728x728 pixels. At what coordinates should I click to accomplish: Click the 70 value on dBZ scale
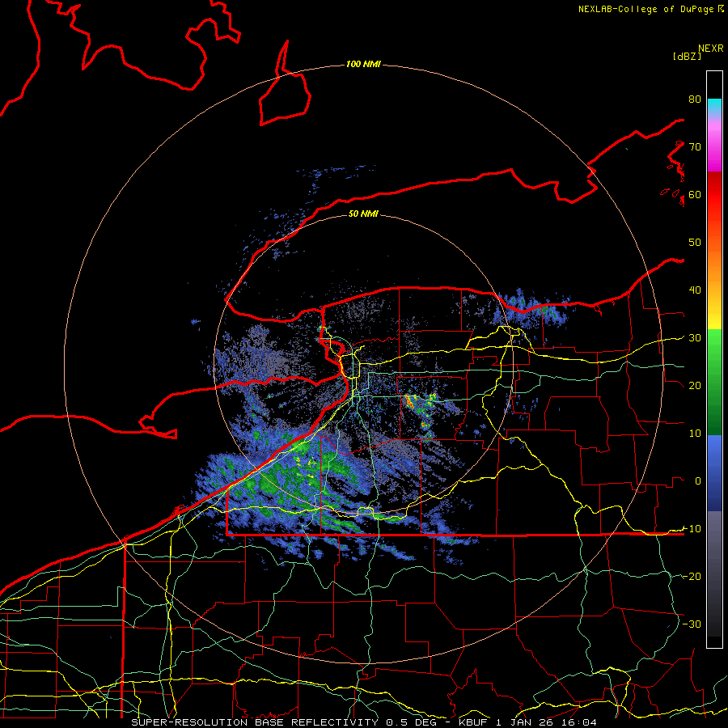coord(695,146)
